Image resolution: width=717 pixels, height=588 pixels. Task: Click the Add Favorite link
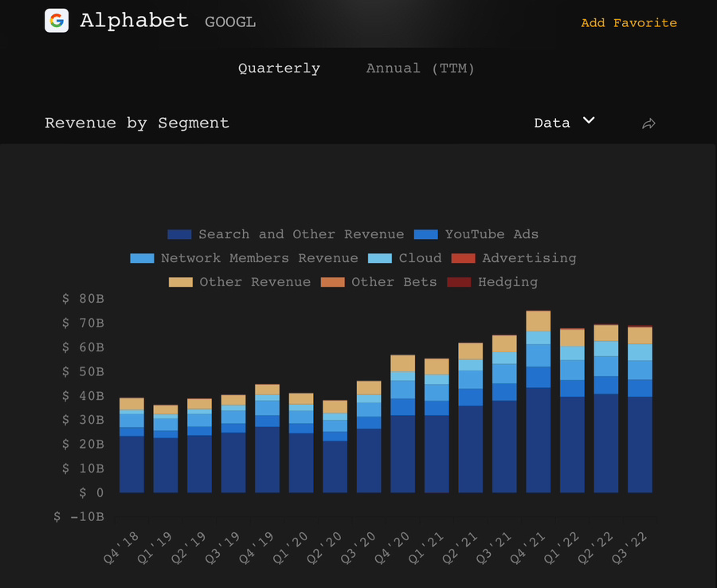tap(629, 23)
